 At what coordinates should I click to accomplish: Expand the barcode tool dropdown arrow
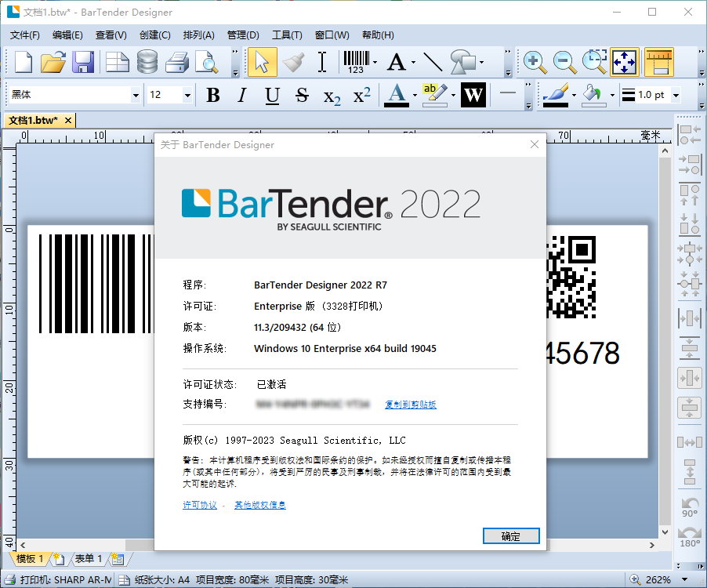(375, 62)
